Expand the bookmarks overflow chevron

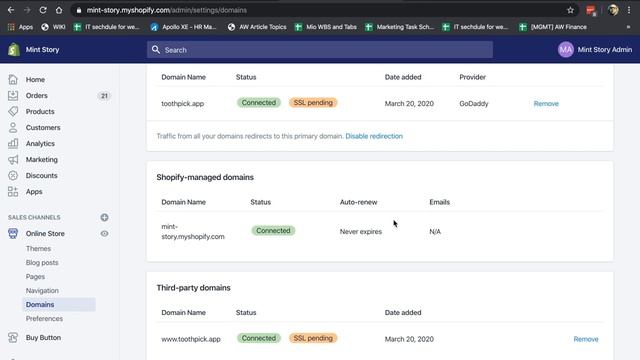(x=628, y=27)
